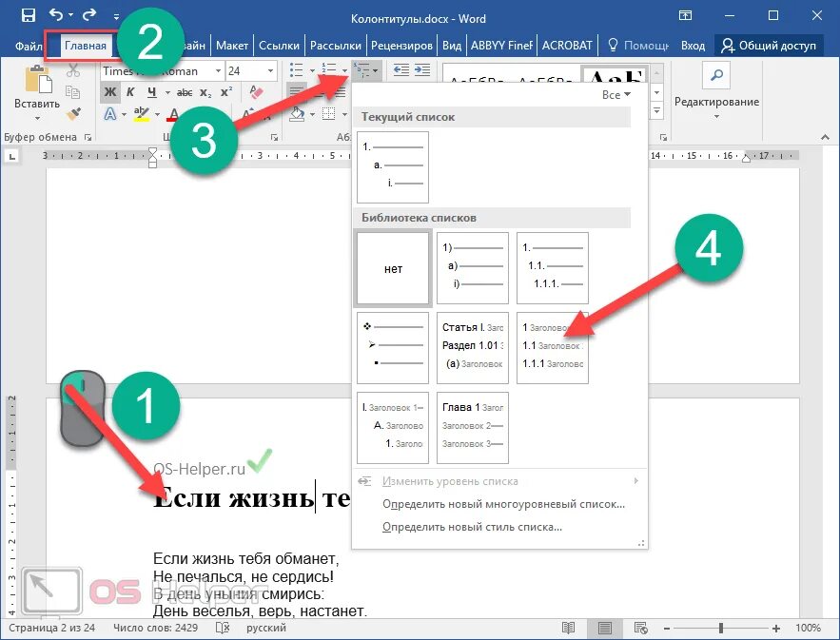The height and width of the screenshot is (640, 840).
Task: Select the нет list option
Action: point(393,268)
